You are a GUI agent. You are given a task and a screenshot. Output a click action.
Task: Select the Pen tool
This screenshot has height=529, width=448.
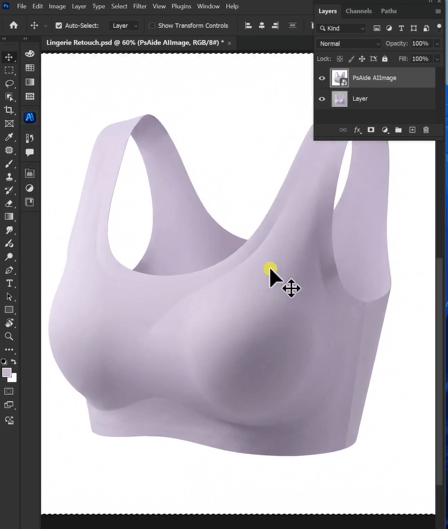(9, 270)
